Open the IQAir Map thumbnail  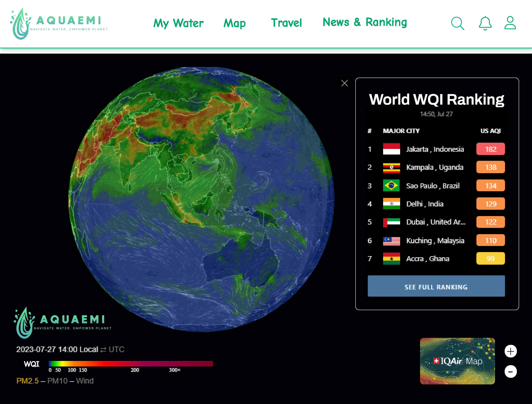pos(457,361)
